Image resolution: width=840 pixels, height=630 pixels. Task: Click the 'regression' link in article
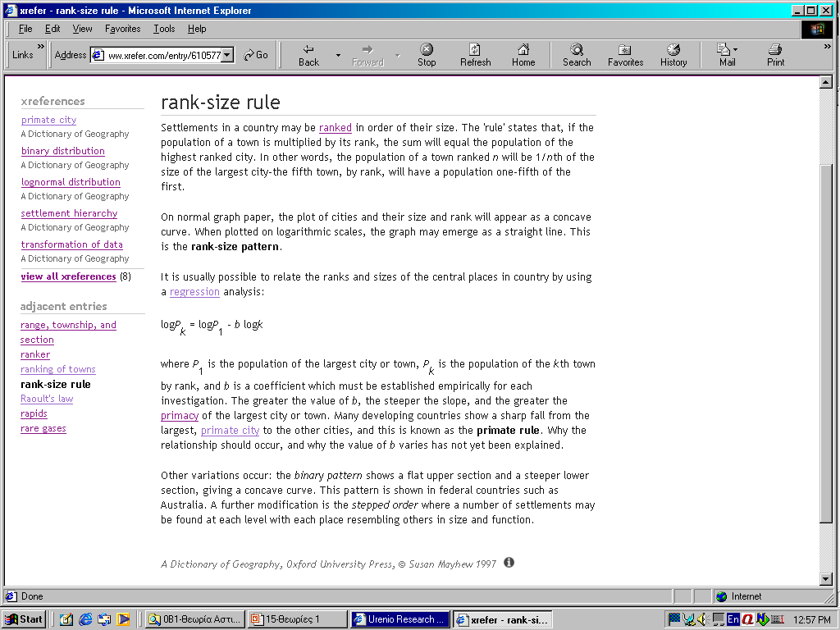(x=194, y=291)
